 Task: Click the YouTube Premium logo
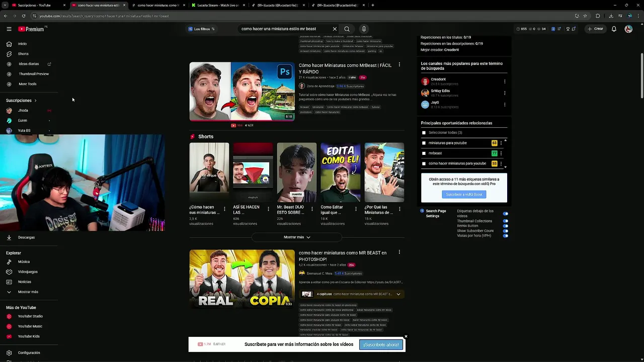point(31,29)
